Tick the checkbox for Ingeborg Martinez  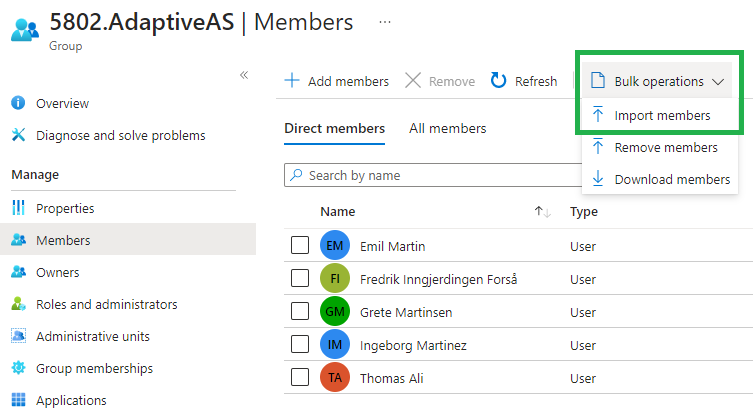(x=300, y=344)
